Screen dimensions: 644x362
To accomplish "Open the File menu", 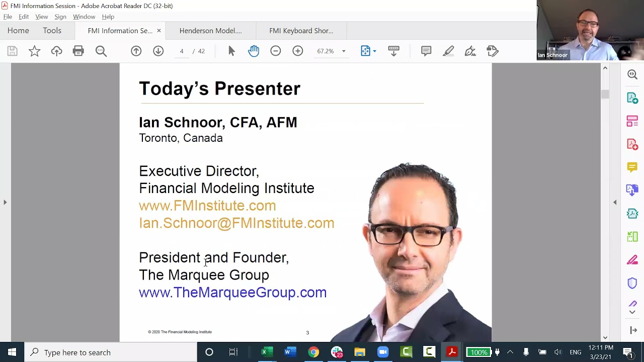I will [8, 17].
